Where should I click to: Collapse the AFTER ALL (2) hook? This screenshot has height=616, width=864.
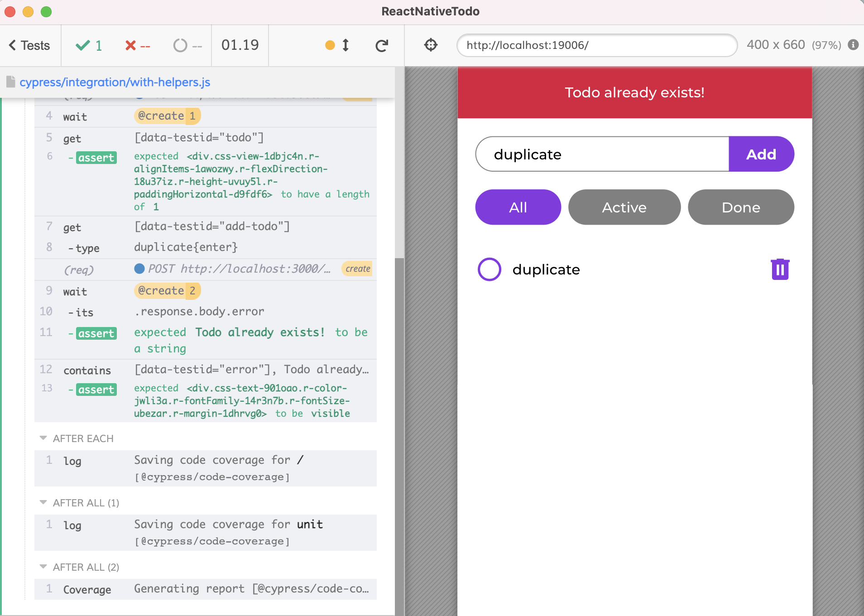80,567
